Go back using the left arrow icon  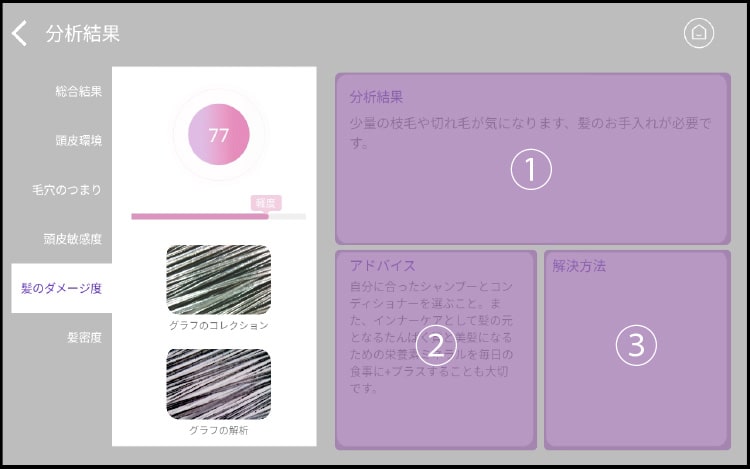click(x=19, y=33)
